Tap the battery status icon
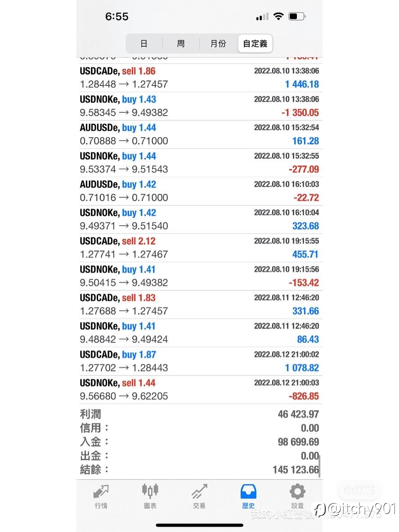399x532 pixels. click(297, 16)
